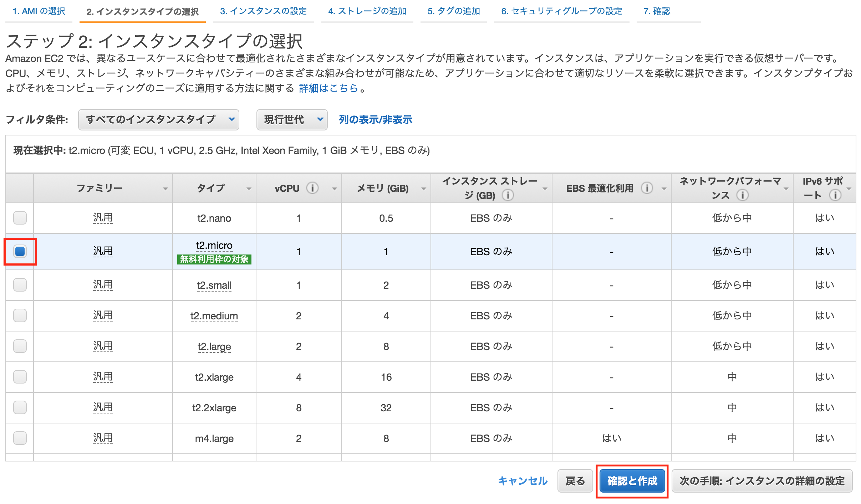Click the m4.large type cell
The height and width of the screenshot is (504, 861).
pyautogui.click(x=214, y=438)
